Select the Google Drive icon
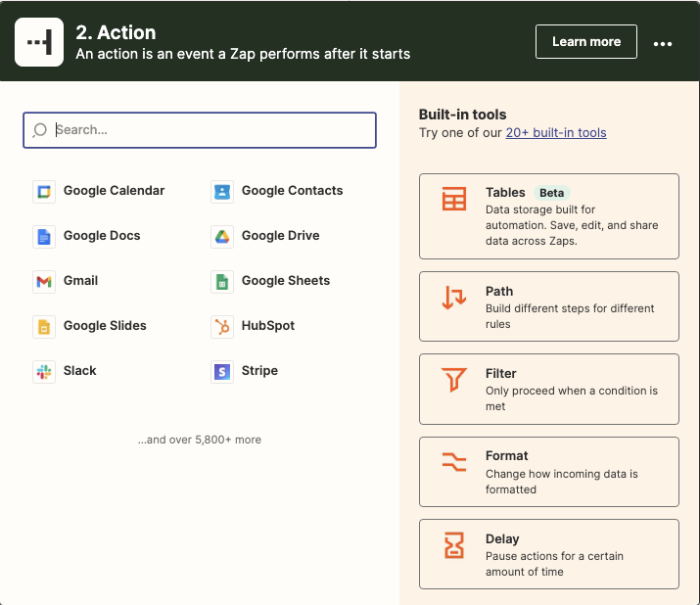The height and width of the screenshot is (605, 700). tap(222, 237)
